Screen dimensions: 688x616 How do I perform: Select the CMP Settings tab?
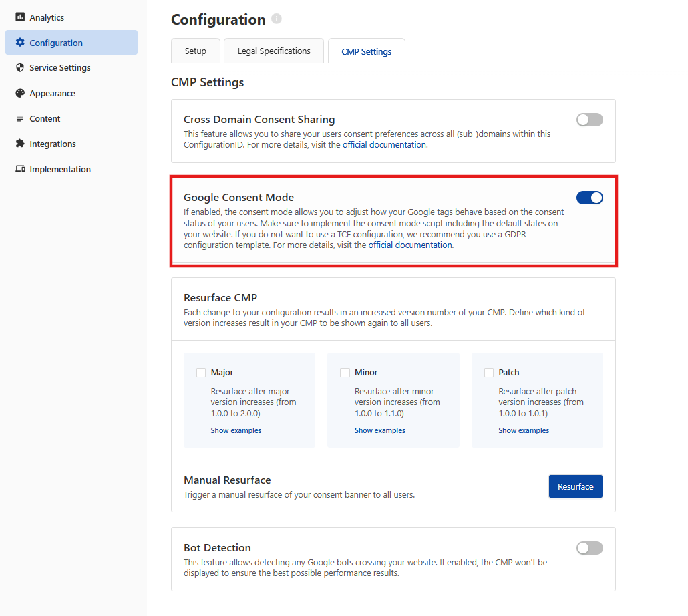click(367, 51)
